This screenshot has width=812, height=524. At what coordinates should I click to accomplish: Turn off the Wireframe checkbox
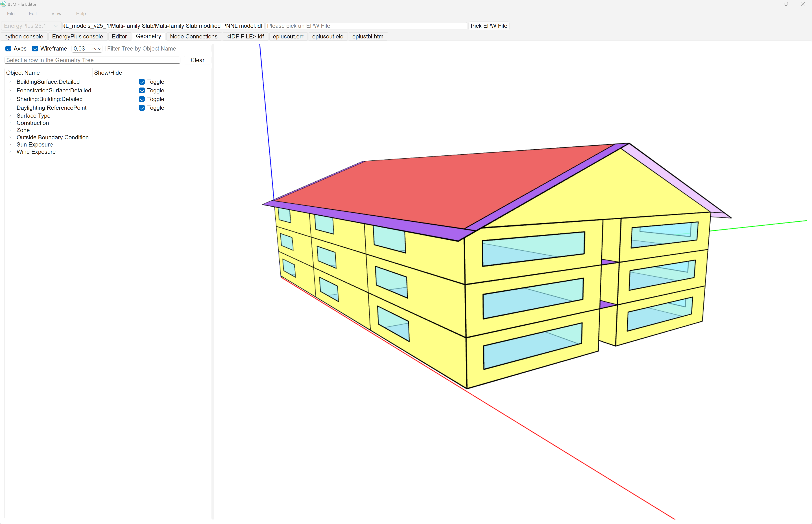pos(35,49)
